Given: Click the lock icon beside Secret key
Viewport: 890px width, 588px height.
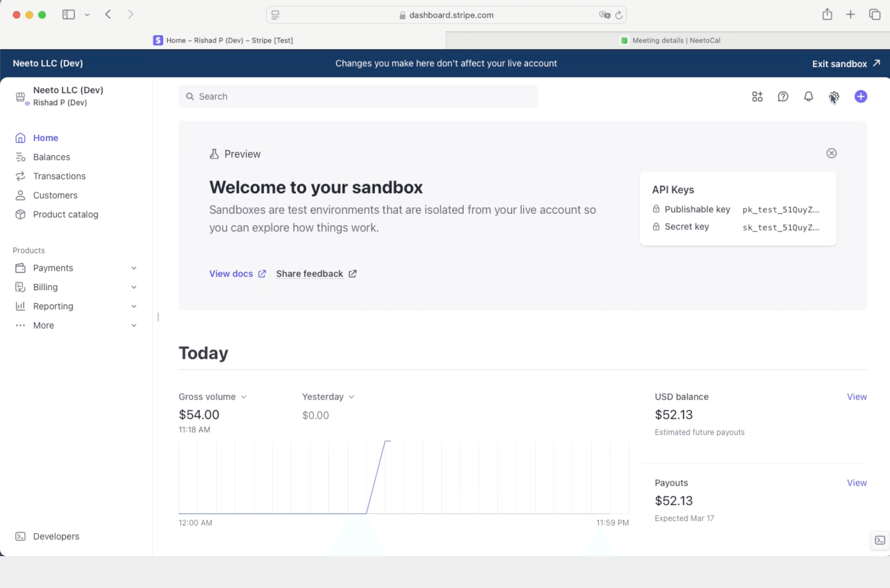Looking at the screenshot, I should (x=656, y=226).
